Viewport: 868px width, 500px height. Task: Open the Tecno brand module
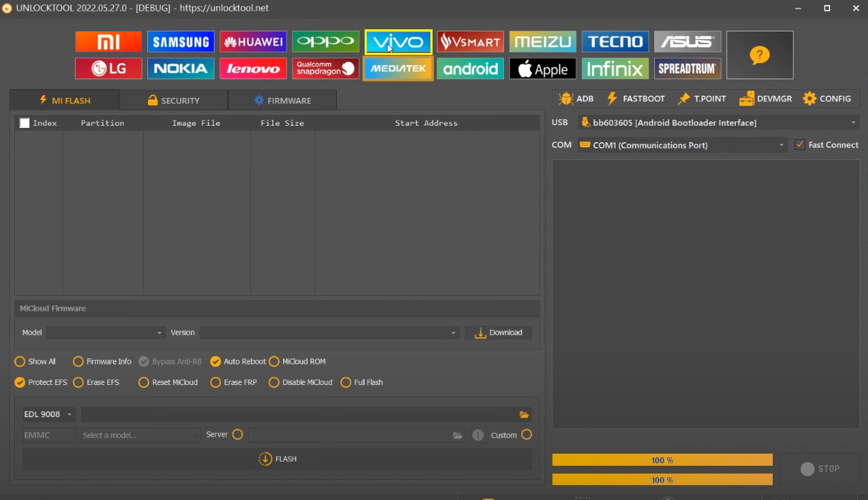616,41
